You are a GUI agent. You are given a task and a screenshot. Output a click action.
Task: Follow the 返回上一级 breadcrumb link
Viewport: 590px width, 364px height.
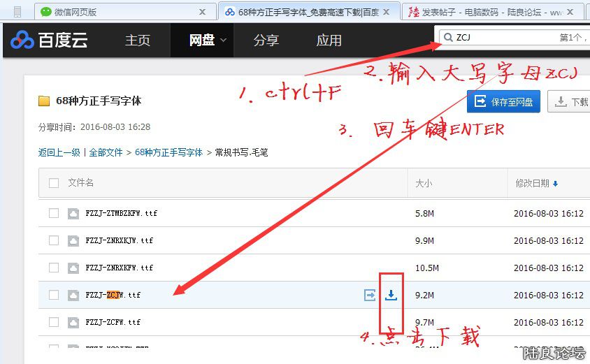coord(59,152)
